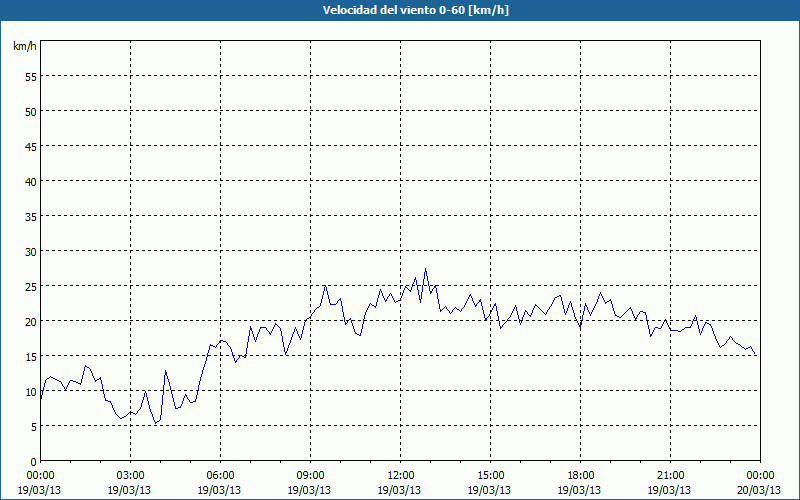The height and width of the screenshot is (500, 800).
Task: Click the y-axis value '25'
Action: [31, 287]
